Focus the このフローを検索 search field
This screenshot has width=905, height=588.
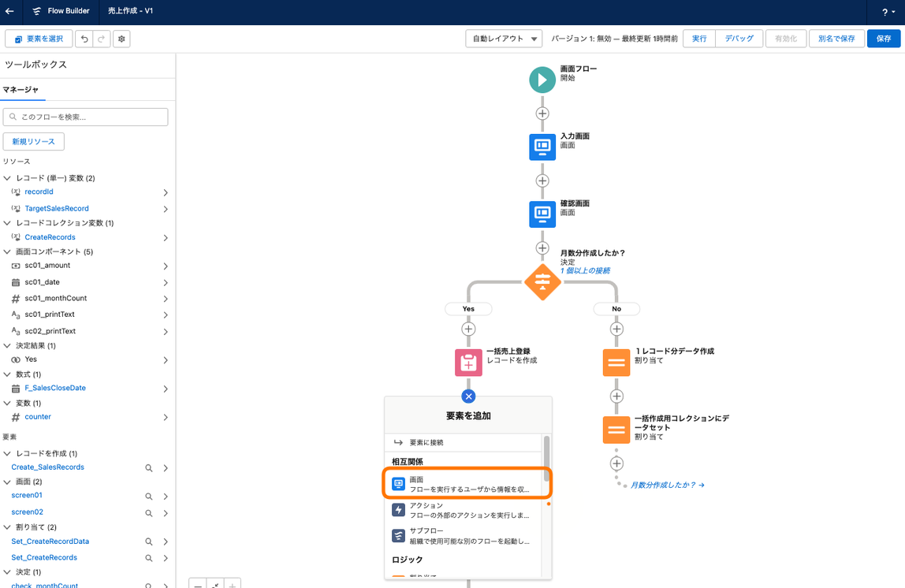coord(85,117)
